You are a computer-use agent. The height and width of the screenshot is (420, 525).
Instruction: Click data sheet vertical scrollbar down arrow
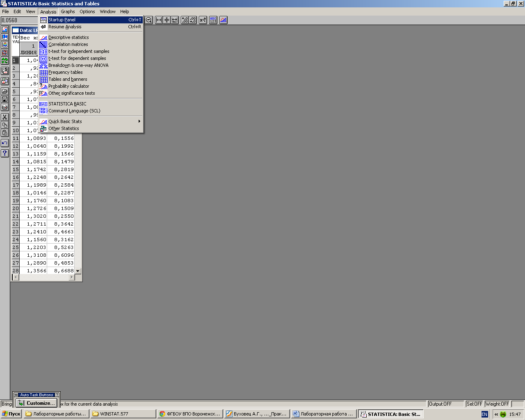coord(78,271)
